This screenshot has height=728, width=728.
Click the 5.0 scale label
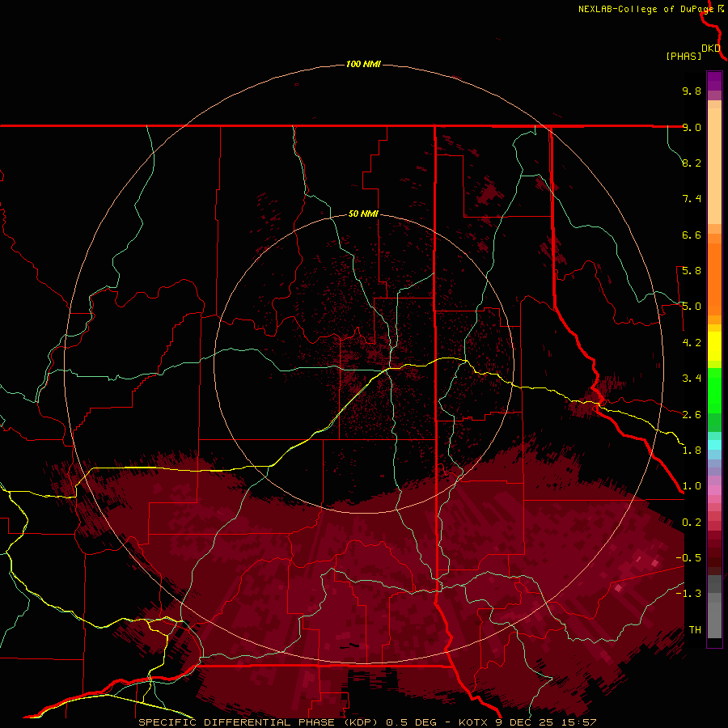pos(692,307)
